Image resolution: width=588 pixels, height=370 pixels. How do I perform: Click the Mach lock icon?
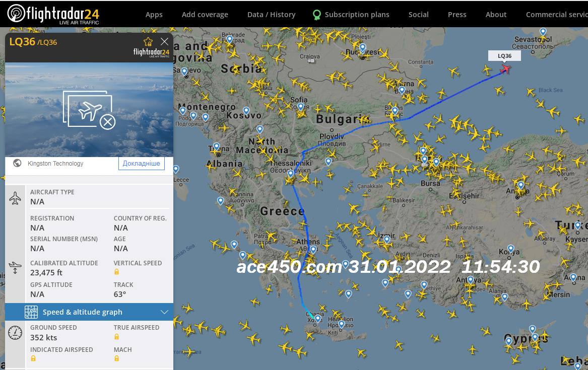tap(116, 358)
